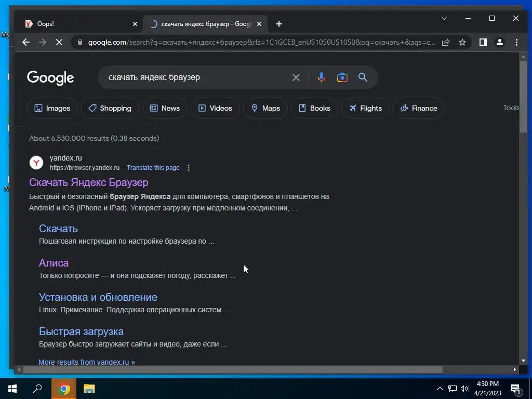Close the "Oops!" tab

tap(135, 24)
